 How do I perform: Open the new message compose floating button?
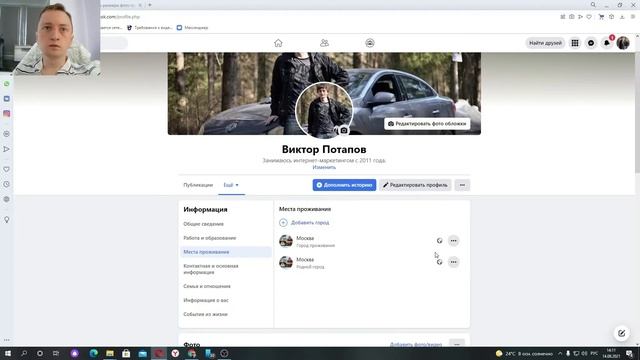coord(621,333)
